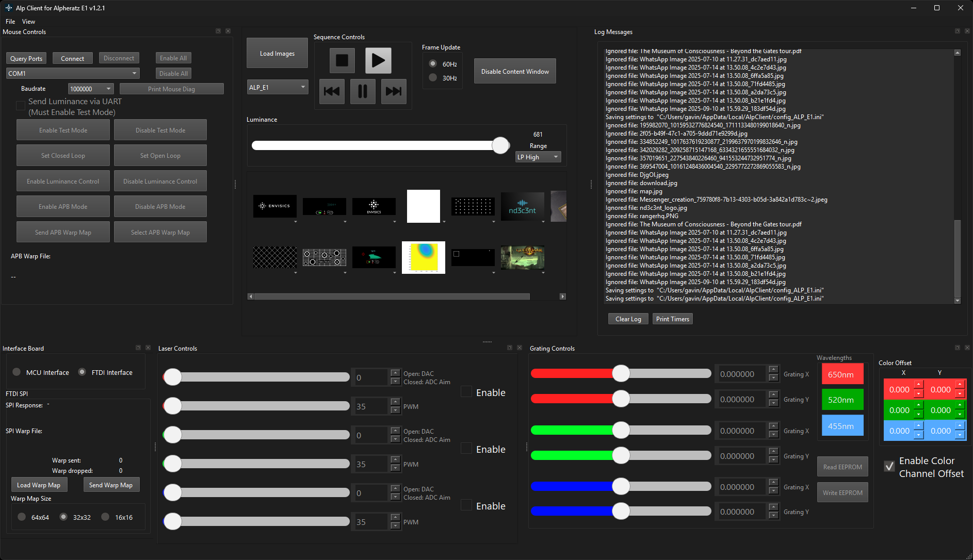The width and height of the screenshot is (973, 560).
Task: Toggle Enable Color Channel Offset checkbox
Action: point(889,467)
